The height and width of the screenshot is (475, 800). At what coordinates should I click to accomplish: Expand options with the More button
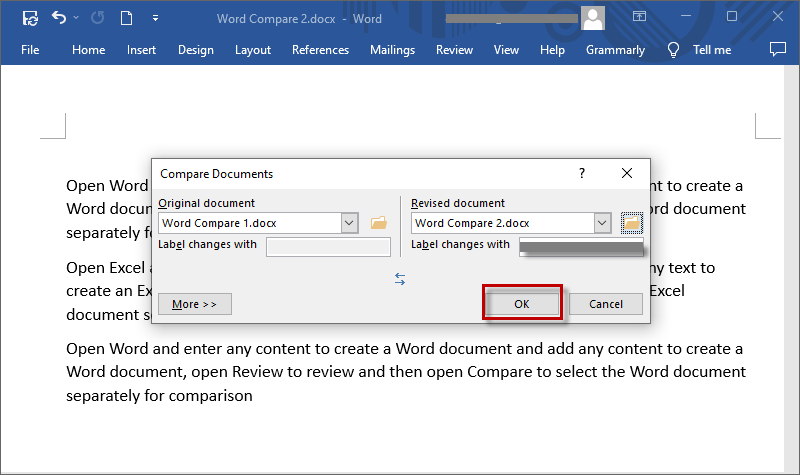195,304
